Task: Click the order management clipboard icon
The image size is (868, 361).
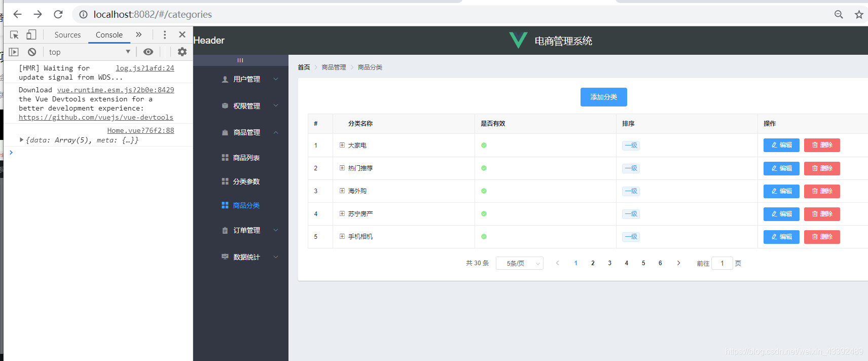Action: [x=225, y=230]
